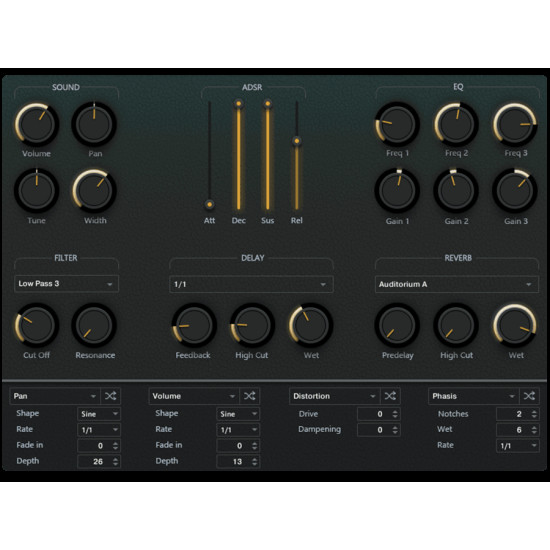
Task: Click the Att slider handle in ADSR
Action: (x=209, y=204)
